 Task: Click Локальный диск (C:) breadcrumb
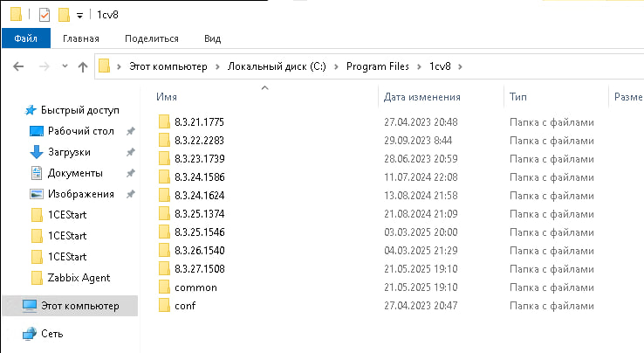tap(277, 66)
